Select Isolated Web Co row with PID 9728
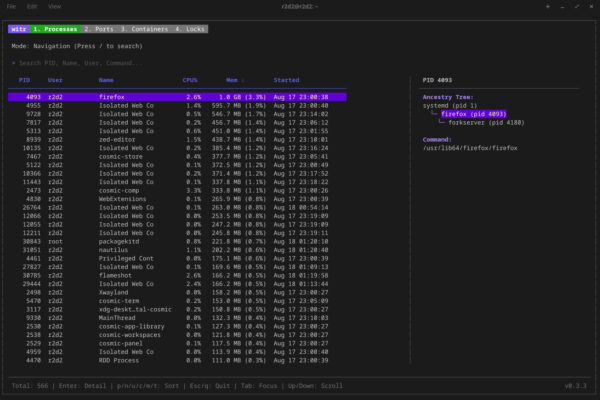 pyautogui.click(x=177, y=114)
